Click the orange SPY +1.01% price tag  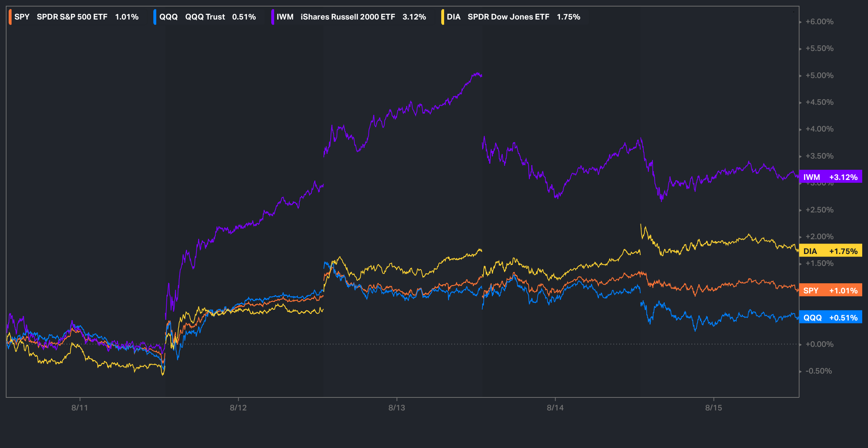pyautogui.click(x=830, y=290)
